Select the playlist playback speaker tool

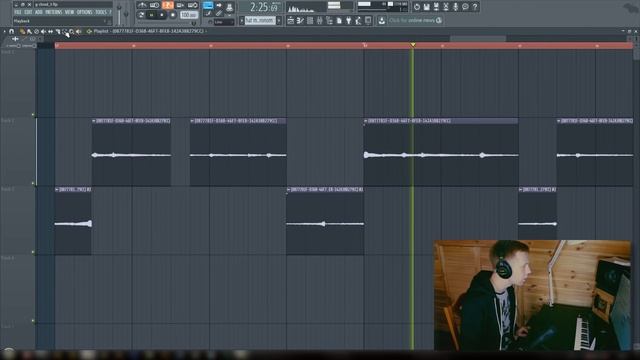(x=78, y=31)
